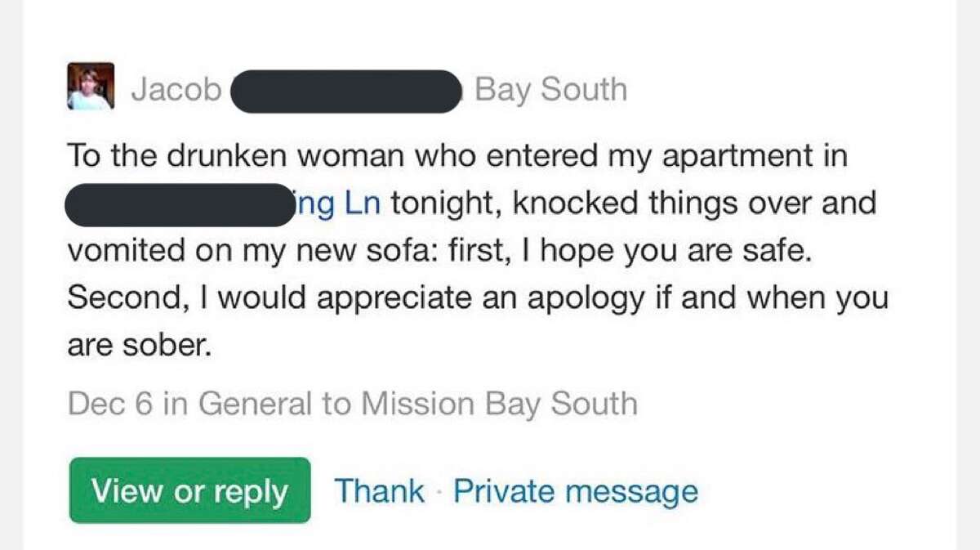980x550 pixels.
Task: Click the green View or reply button
Action: pos(189,490)
